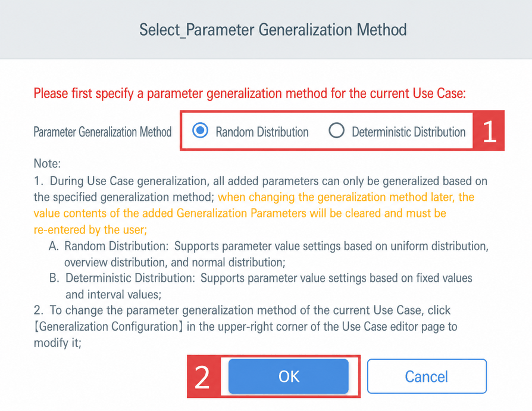Click the 'overview distribution, and normal distribution' line
Screen dimensions: 532x411
click(175, 262)
